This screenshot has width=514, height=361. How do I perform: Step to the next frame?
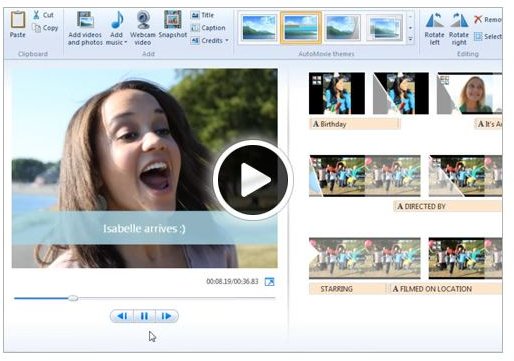[167, 316]
